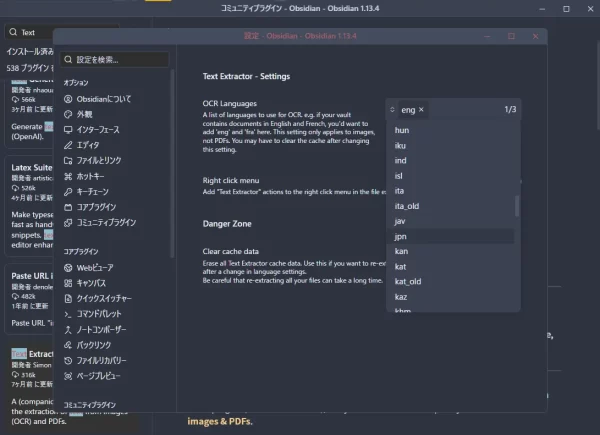600x435 pixels.
Task: Open バックリンク plugin settings
Action: point(88,345)
